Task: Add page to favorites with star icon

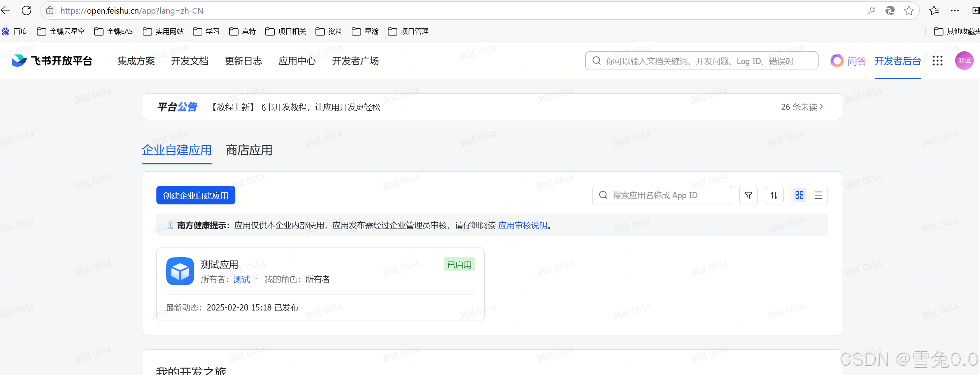Action: click(909, 11)
